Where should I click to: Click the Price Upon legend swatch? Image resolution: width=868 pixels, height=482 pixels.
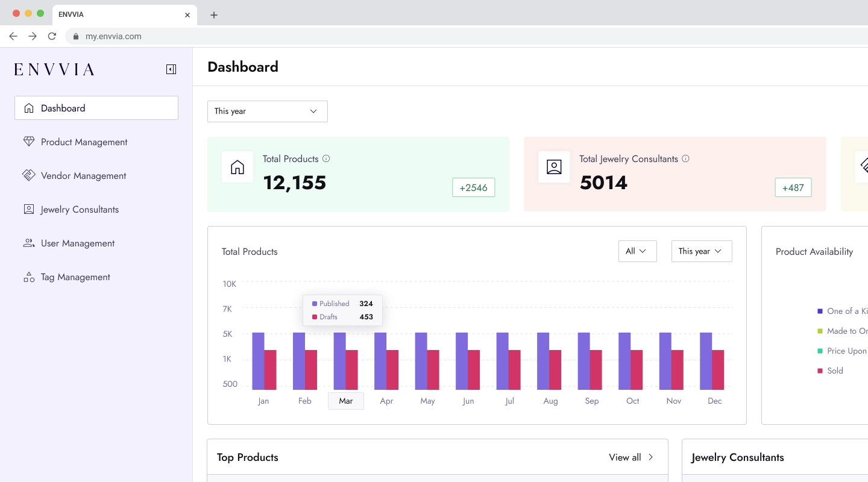820,351
